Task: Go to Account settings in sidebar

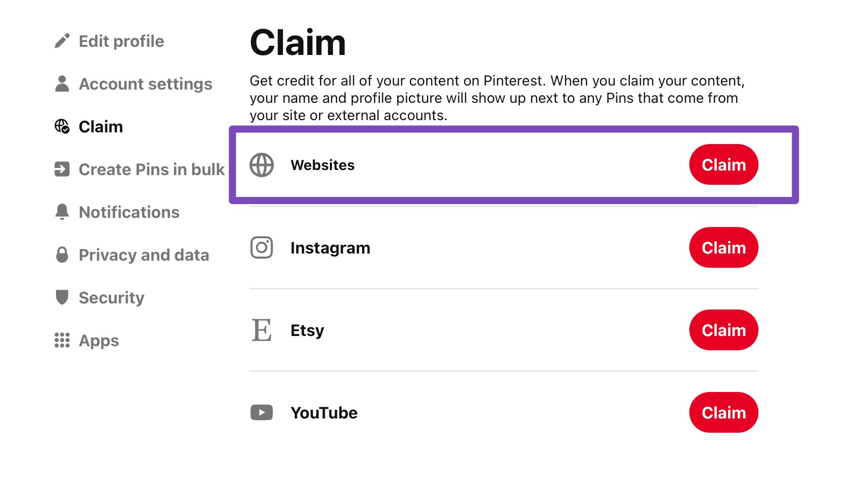Action: click(x=146, y=84)
